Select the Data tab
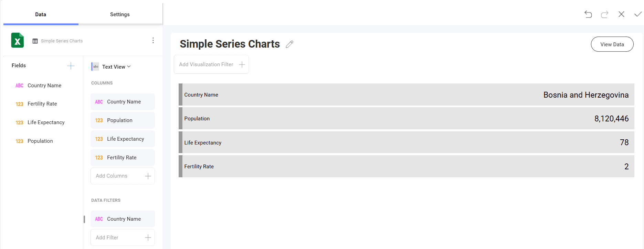This screenshot has width=644, height=249. (x=41, y=14)
